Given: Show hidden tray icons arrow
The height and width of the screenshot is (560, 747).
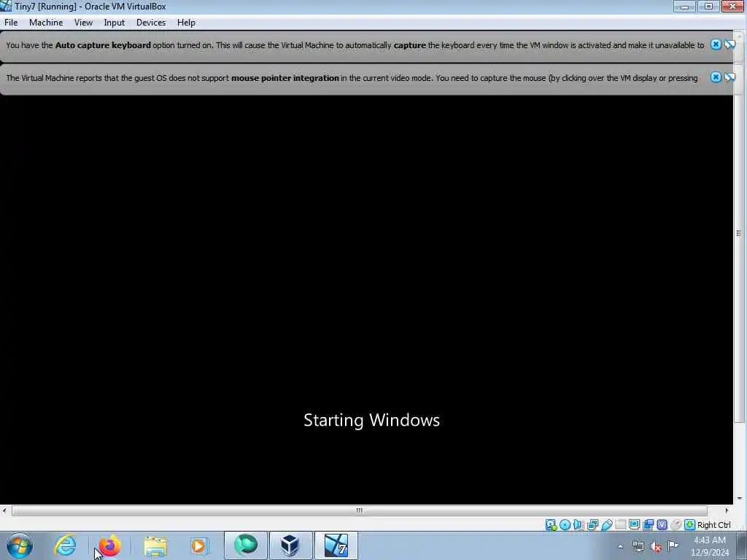Looking at the screenshot, I should (x=620, y=546).
